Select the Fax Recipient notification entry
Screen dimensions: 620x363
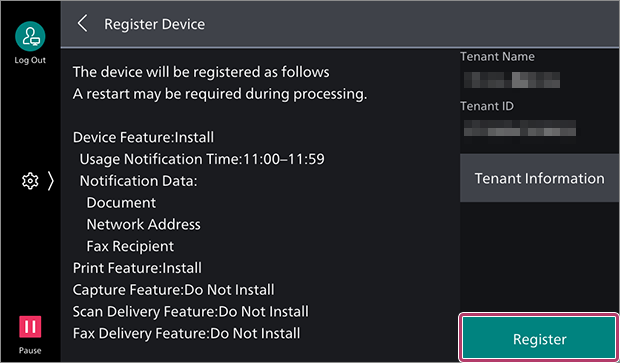click(130, 246)
